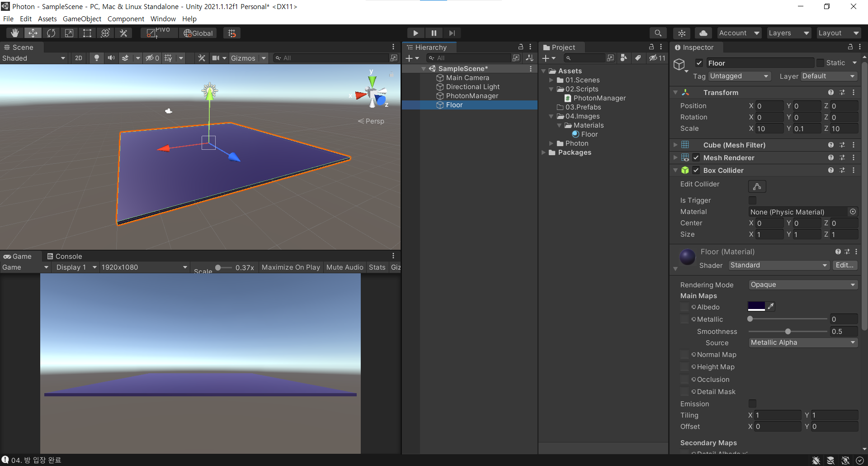
Task: Toggle grid snapping icon
Action: coord(232,33)
